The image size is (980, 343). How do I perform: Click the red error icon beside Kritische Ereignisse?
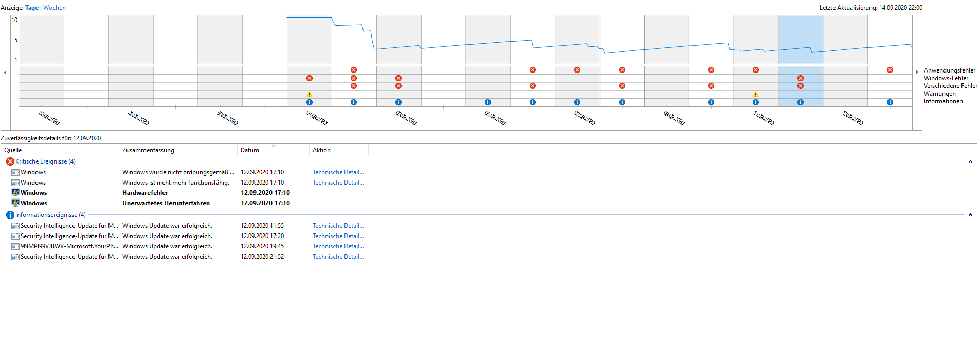9,161
